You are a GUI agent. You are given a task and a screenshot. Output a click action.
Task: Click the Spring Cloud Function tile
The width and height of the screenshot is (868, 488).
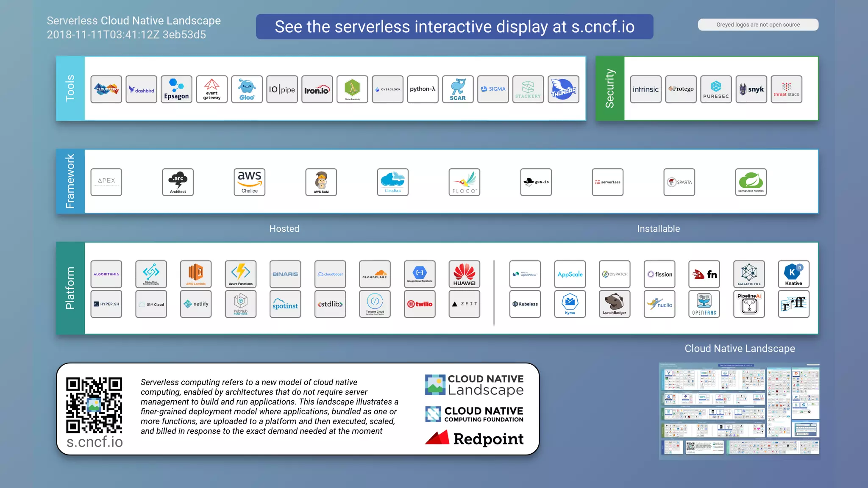click(x=751, y=182)
